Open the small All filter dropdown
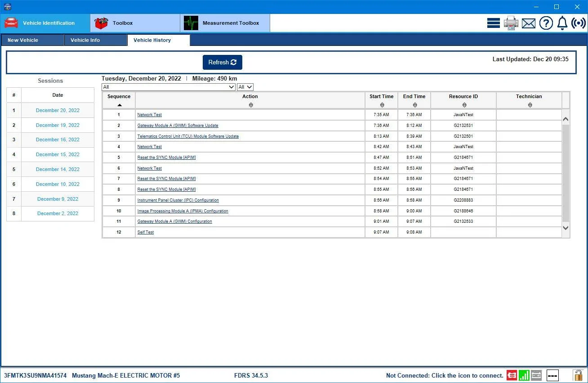The height and width of the screenshot is (383, 588). [x=245, y=87]
